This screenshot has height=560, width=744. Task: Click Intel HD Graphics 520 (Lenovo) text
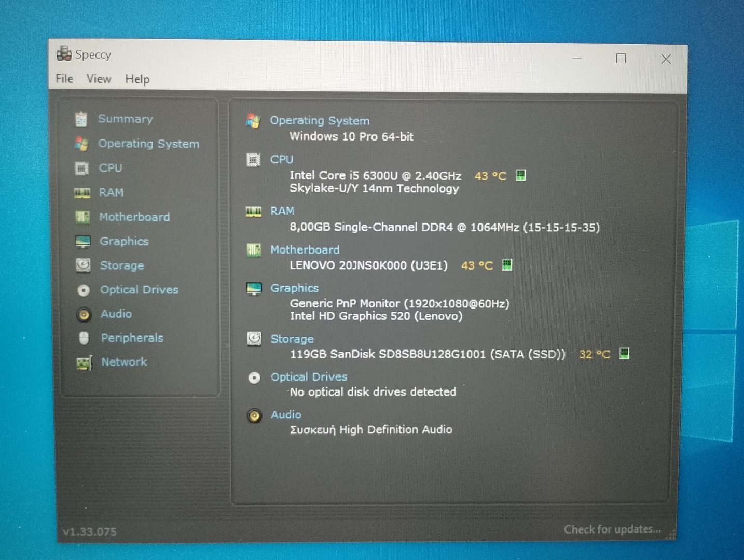(376, 316)
